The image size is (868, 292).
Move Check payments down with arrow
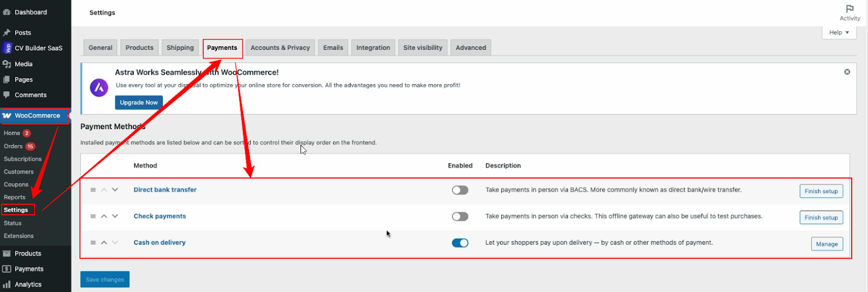point(115,216)
